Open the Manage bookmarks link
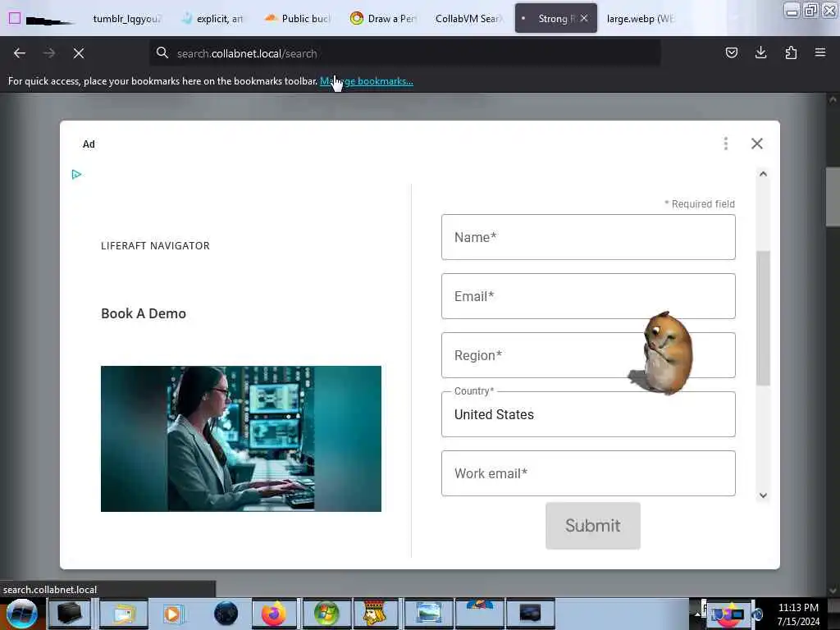 point(367,81)
